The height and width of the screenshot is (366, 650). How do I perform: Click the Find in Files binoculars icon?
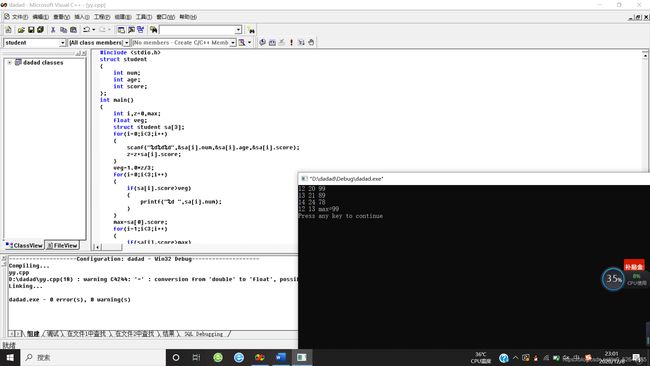click(153, 30)
